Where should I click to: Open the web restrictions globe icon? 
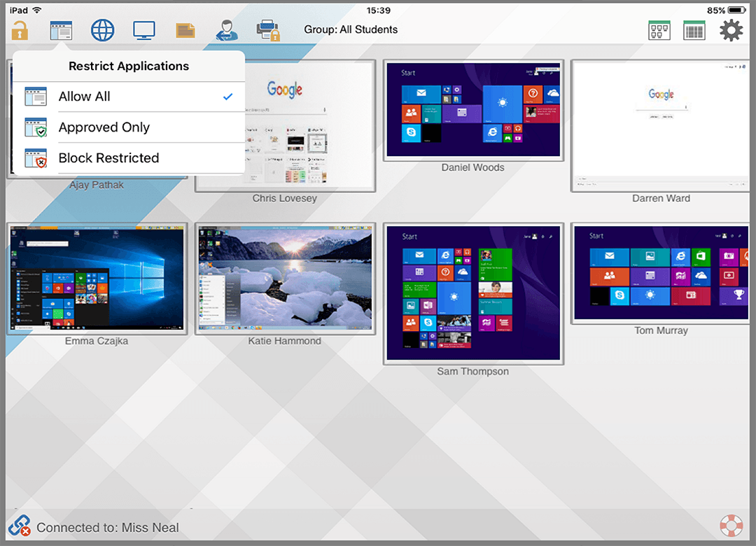point(103,31)
